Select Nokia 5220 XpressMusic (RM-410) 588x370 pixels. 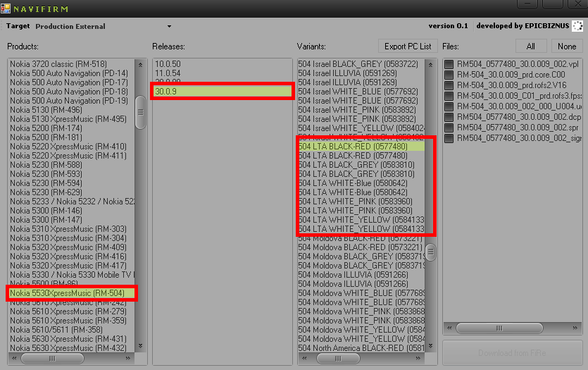pyautogui.click(x=68, y=147)
